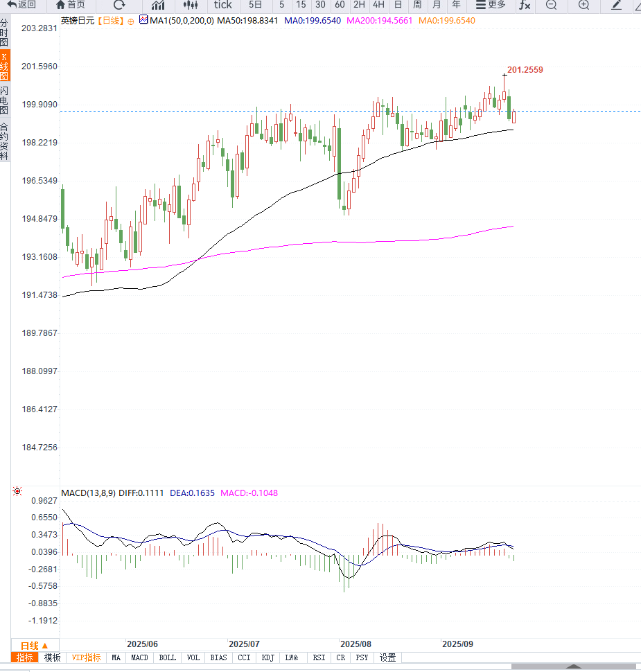Open the 日线 period selector at bottom
The height and width of the screenshot is (672, 641).
[x=34, y=646]
